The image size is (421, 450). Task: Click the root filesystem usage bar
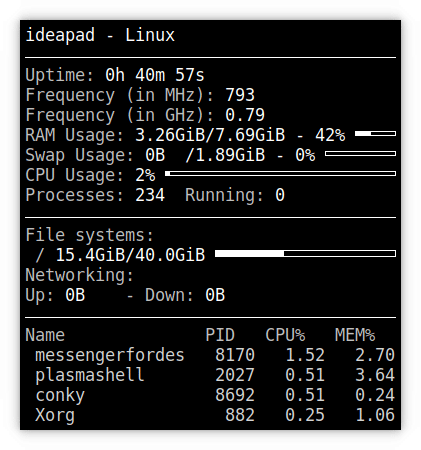coord(305,254)
